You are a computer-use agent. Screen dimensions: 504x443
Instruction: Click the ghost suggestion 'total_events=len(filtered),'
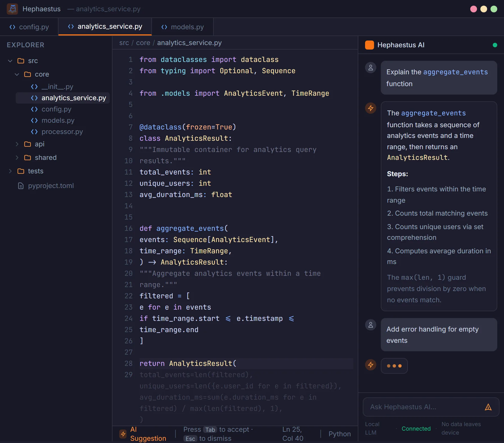(x=196, y=375)
